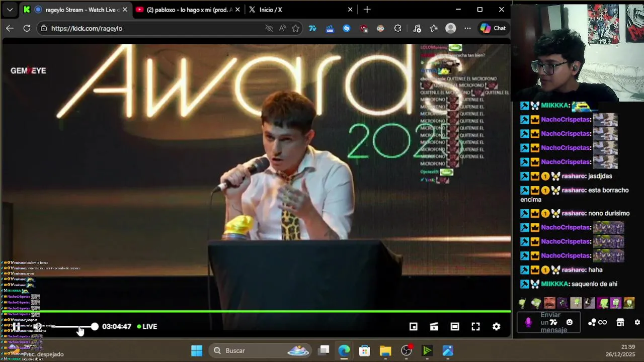This screenshot has height=362, width=644.
Task: Enter fullscreen on video player
Action: pos(475,326)
